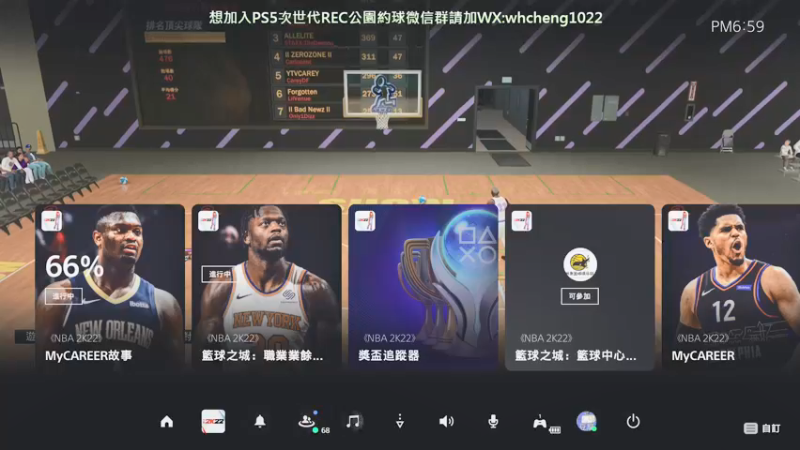Click 進行中 badge on the New York card

219,274
